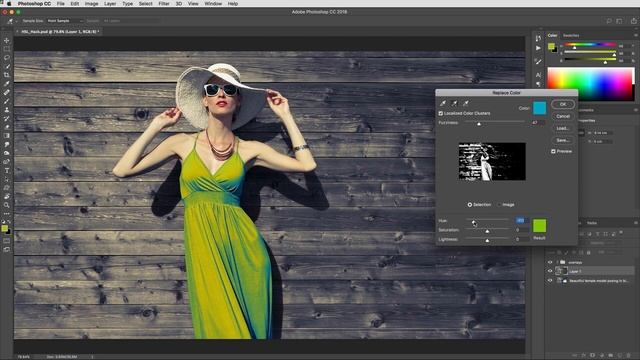Select the Healing Brush tool
Screen dimensions: 640x360
coord(7,92)
